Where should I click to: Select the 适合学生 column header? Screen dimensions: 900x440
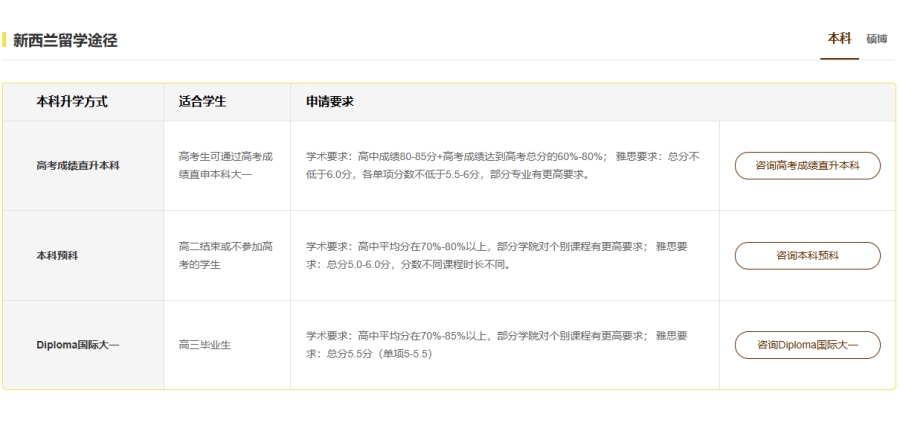[x=203, y=102]
